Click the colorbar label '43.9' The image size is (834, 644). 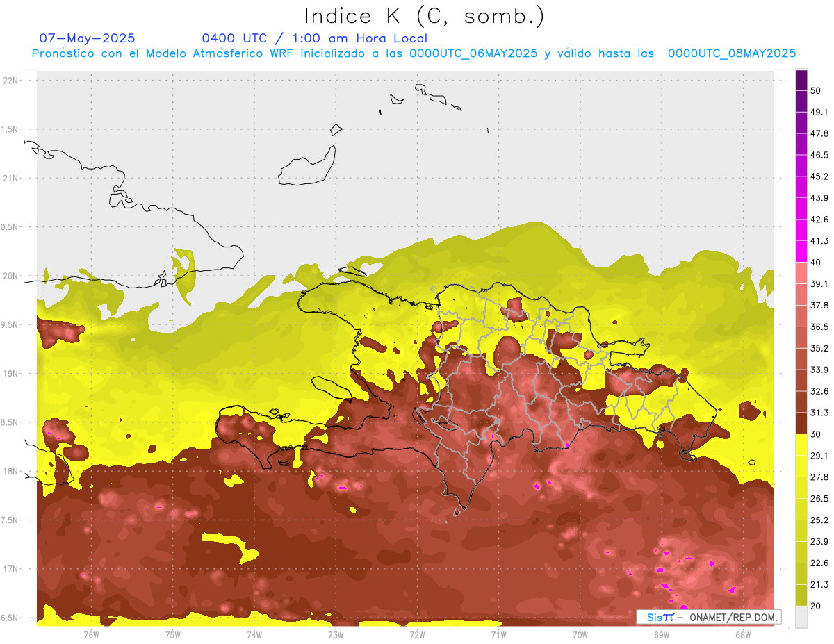[819, 198]
